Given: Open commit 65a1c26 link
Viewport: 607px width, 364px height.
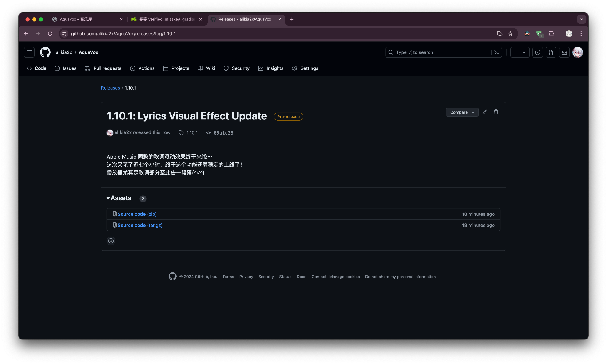Looking at the screenshot, I should pyautogui.click(x=223, y=133).
